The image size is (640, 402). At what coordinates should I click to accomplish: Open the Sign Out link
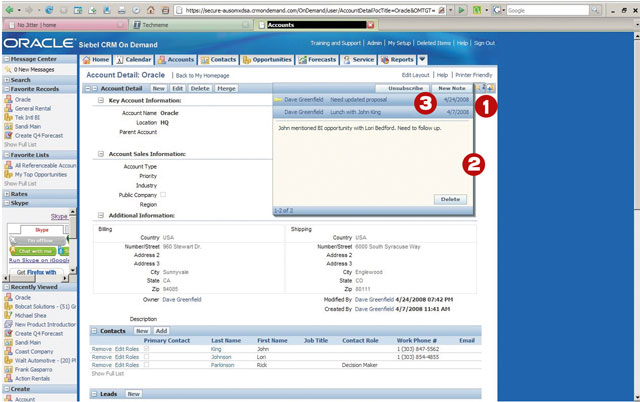[484, 43]
